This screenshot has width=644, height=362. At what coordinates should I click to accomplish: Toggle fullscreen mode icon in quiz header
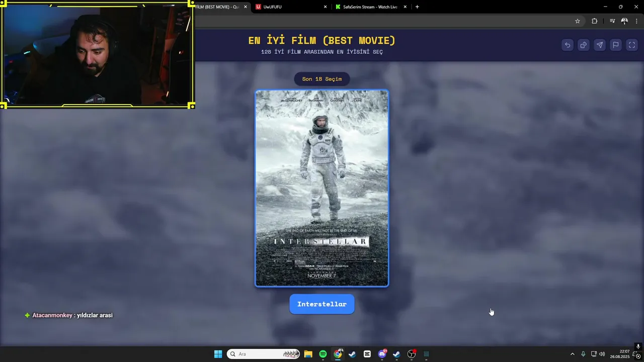click(632, 45)
